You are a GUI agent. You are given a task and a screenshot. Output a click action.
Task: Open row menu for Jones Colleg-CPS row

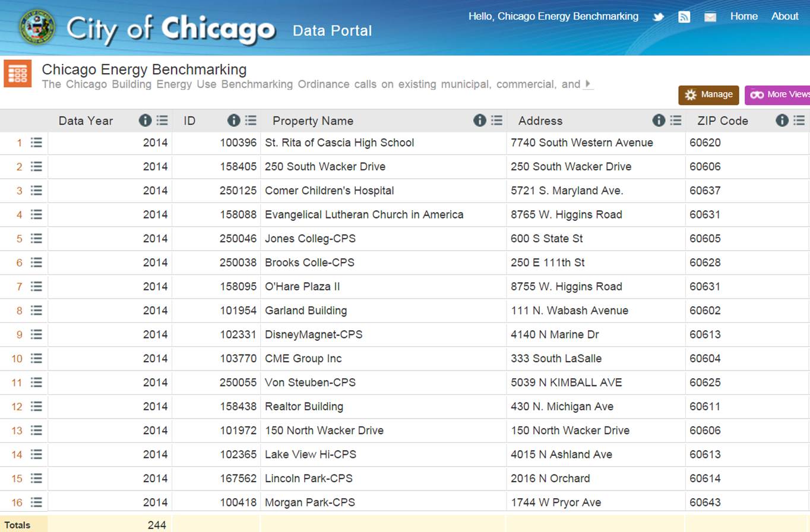click(x=36, y=238)
